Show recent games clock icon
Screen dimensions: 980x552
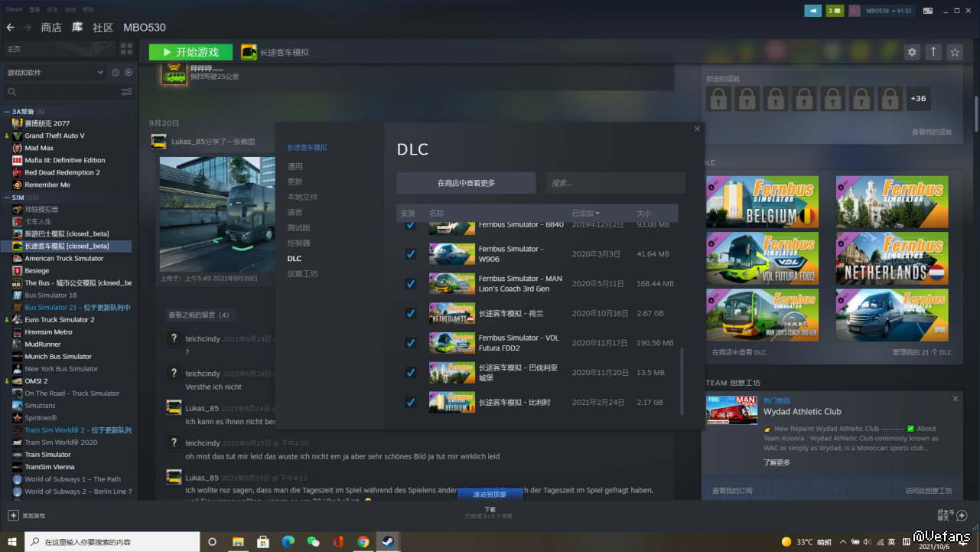point(116,73)
